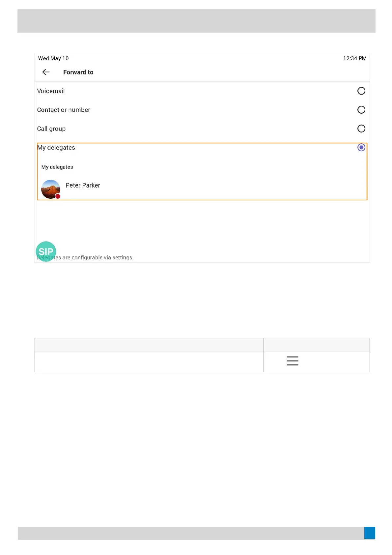Click the small My delegates subheading above Peter Parker
The width and height of the screenshot is (392, 555).
tap(57, 167)
